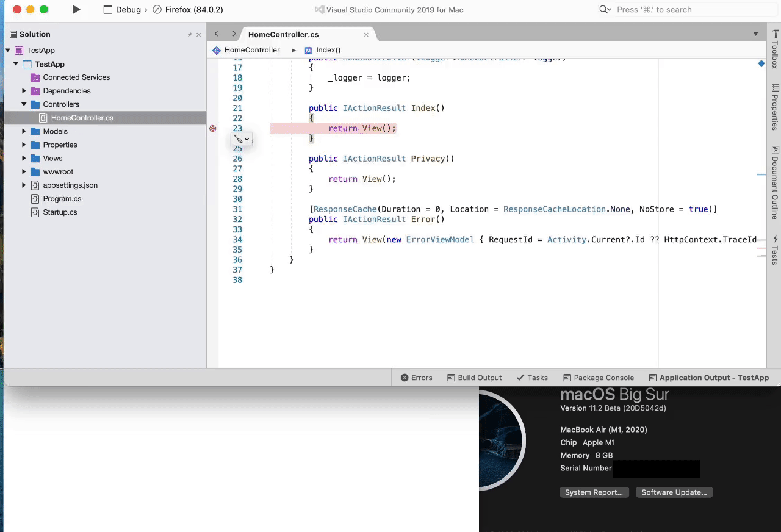Click the Application Output pad icon
Image resolution: width=781 pixels, height=532 pixels.
click(x=653, y=378)
